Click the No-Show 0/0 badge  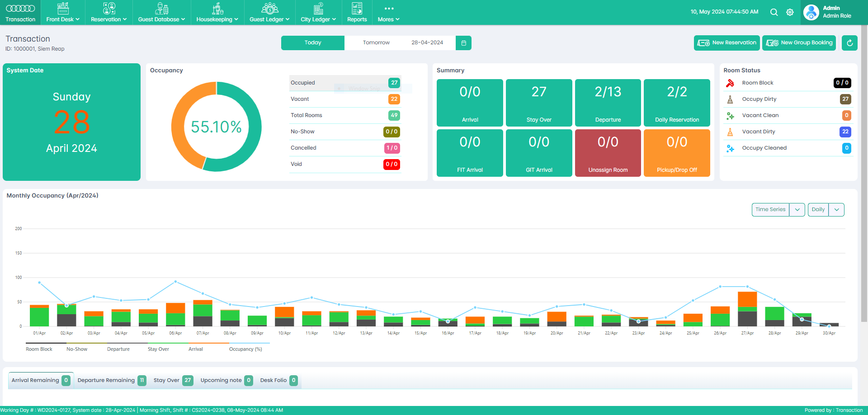392,132
